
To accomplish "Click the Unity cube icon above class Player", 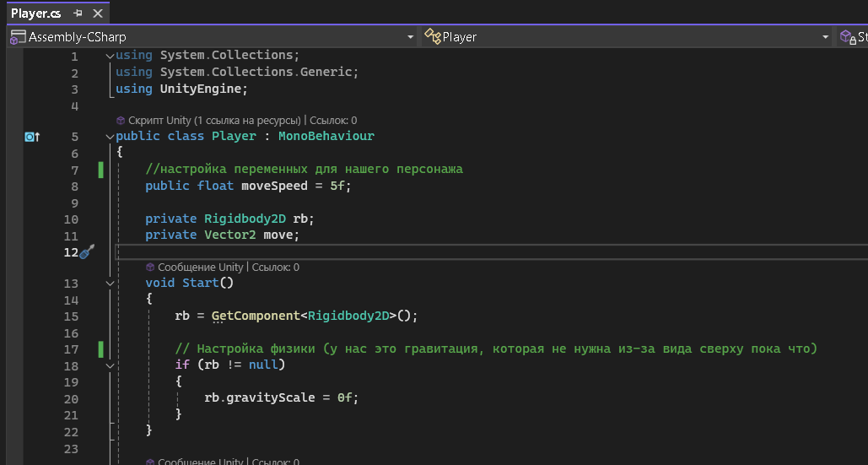I will 121,121.
